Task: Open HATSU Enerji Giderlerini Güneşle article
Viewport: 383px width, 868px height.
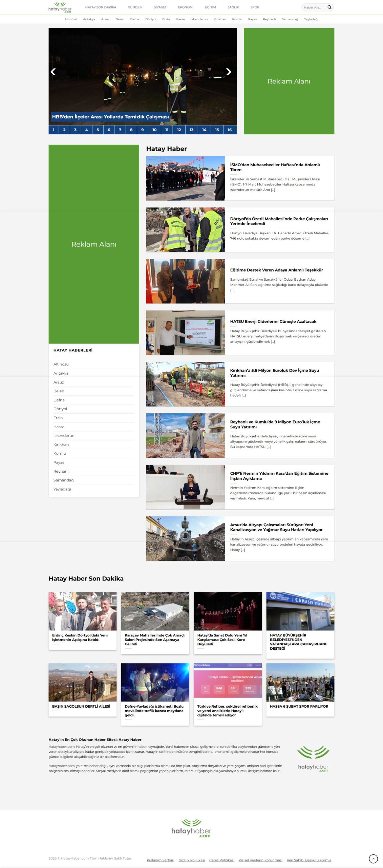Action: 273,321
